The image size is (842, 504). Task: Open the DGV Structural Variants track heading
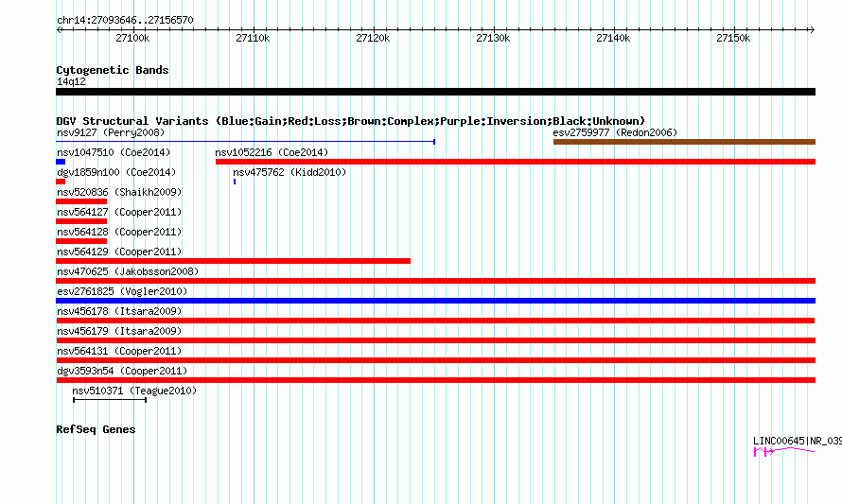351,121
